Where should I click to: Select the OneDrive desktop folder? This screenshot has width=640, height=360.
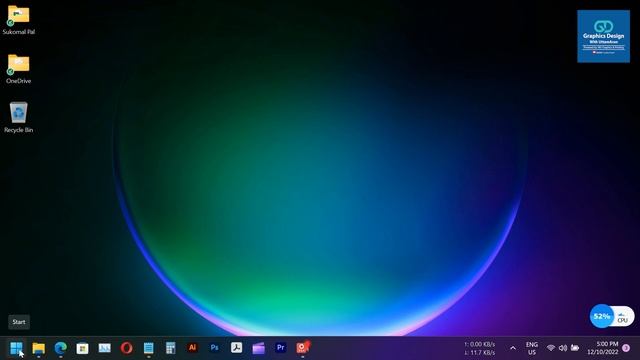tap(18, 69)
